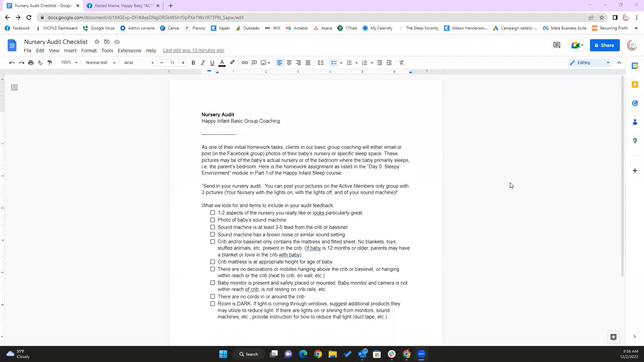Open the Extensions menu
The height and width of the screenshot is (362, 644).
129,51
